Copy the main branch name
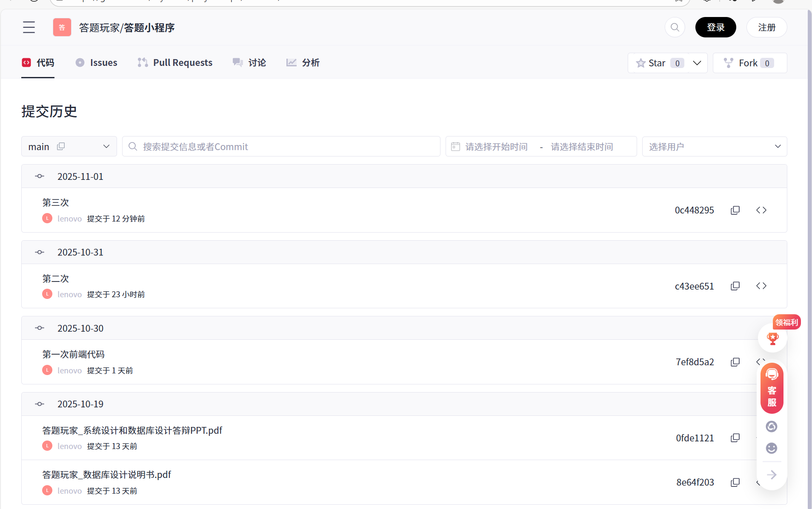The image size is (812, 509). pyautogui.click(x=61, y=146)
